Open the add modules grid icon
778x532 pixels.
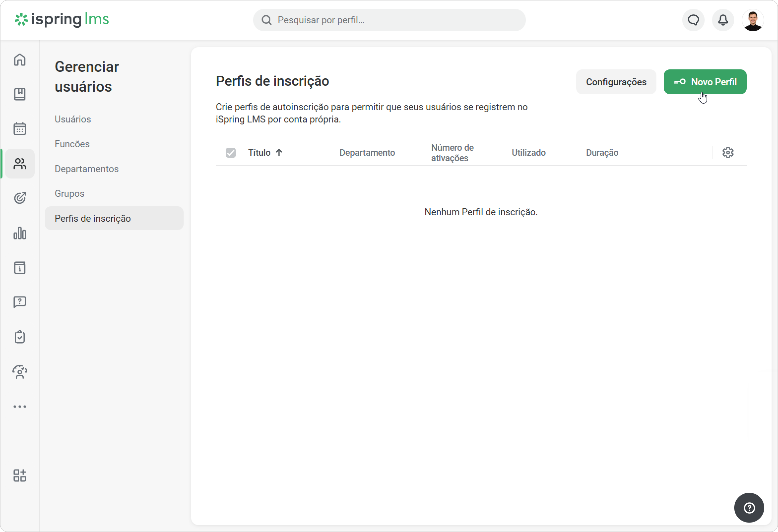20,475
